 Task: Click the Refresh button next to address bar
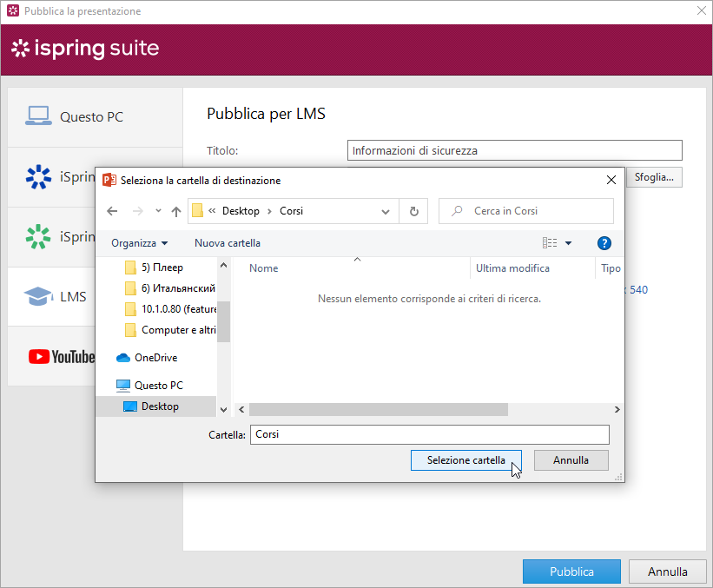(x=413, y=211)
